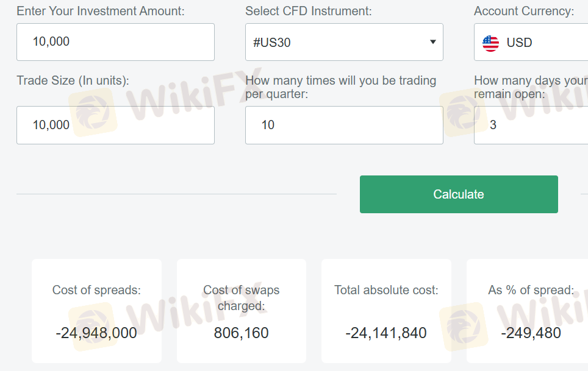The width and height of the screenshot is (588, 371).
Task: Click the Enter Your Investment Amount label
Action: coord(101,11)
